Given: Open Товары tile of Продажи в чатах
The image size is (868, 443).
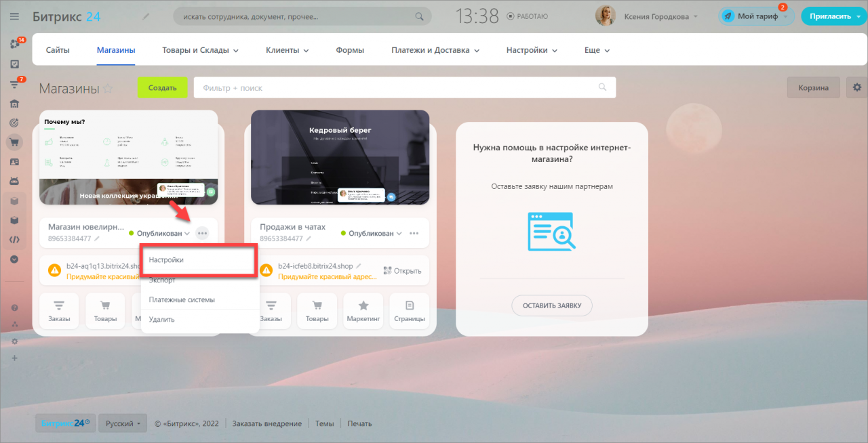Looking at the screenshot, I should [x=317, y=311].
